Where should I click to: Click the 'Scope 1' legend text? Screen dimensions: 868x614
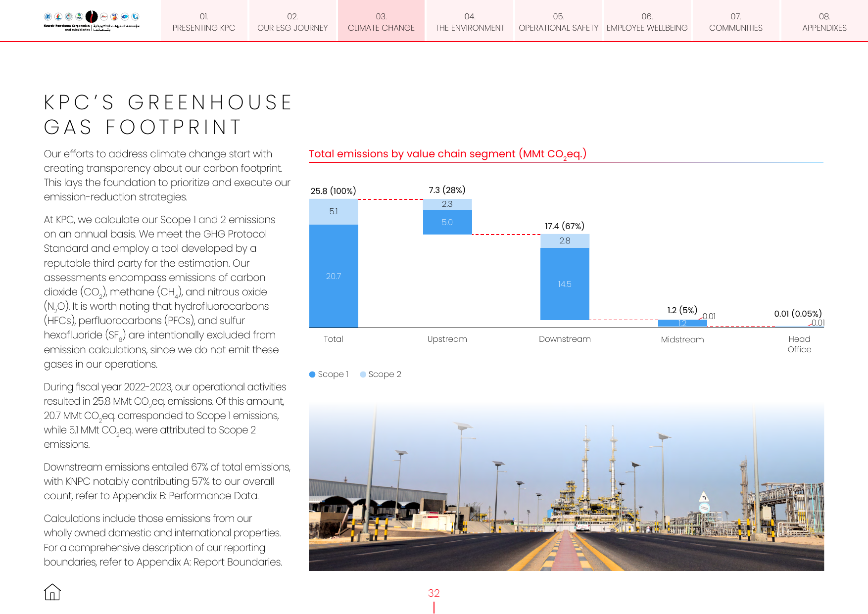click(x=333, y=375)
